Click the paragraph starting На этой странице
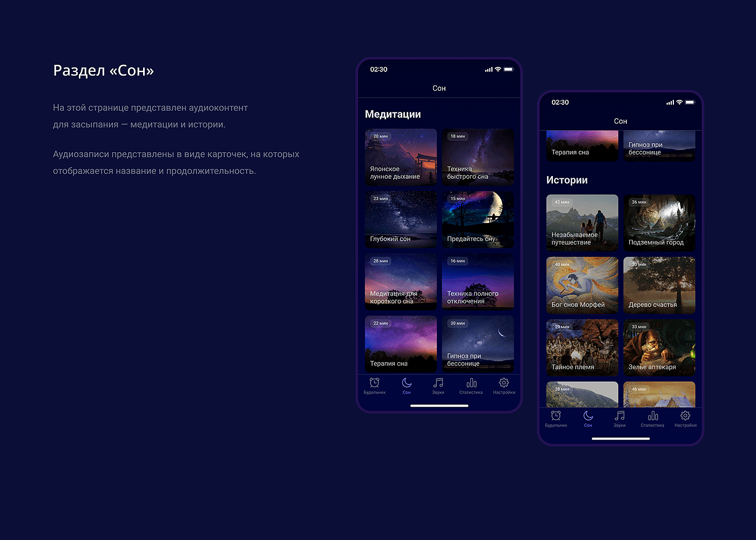The width and height of the screenshot is (756, 540). (x=150, y=116)
